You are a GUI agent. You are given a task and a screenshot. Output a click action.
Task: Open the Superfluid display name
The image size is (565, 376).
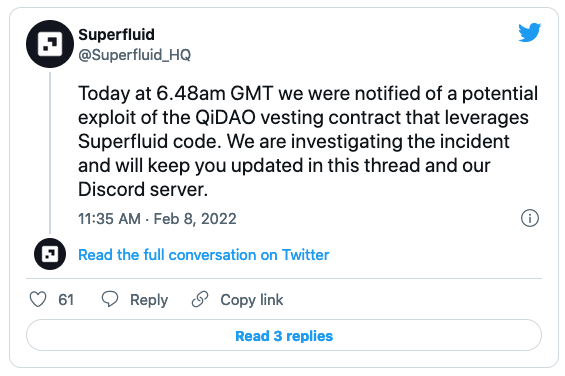(x=116, y=35)
